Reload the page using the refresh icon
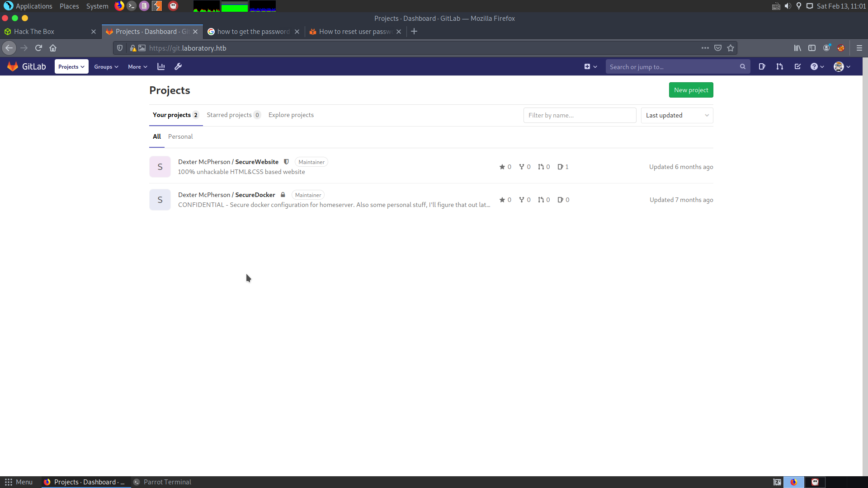 click(x=38, y=48)
